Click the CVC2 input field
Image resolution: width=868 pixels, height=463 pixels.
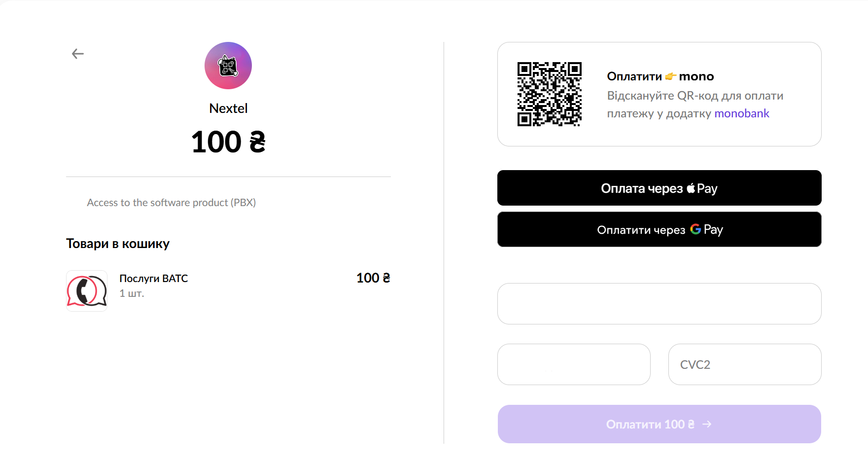(744, 364)
